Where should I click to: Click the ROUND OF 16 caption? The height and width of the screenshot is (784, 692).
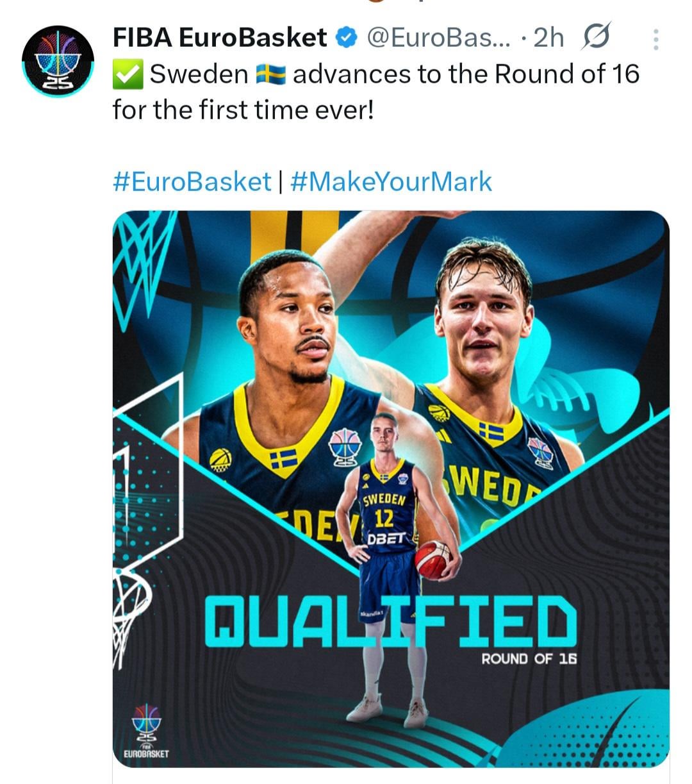point(529,659)
